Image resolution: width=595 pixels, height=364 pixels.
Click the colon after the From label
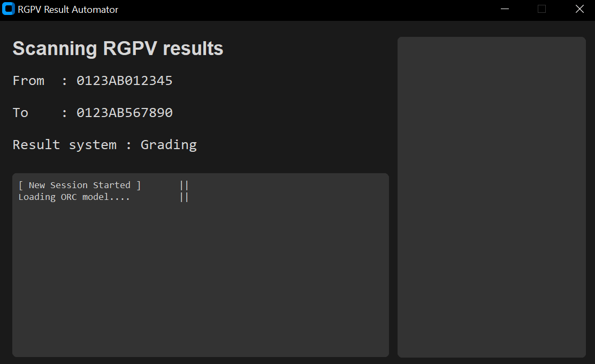coord(64,81)
